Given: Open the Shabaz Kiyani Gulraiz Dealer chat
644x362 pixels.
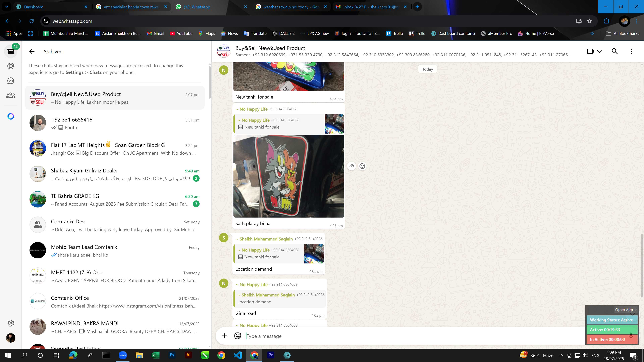Looking at the screenshot, I should (x=115, y=174).
